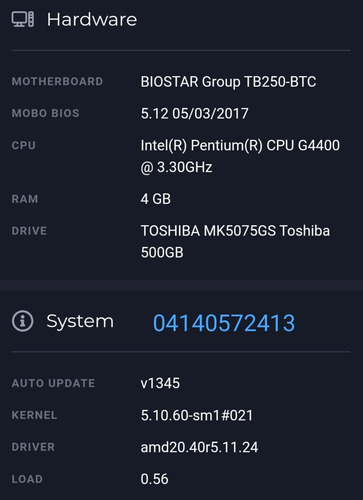The image size is (363, 500).
Task: Click the 4 GB RAM value
Action: coord(156,199)
